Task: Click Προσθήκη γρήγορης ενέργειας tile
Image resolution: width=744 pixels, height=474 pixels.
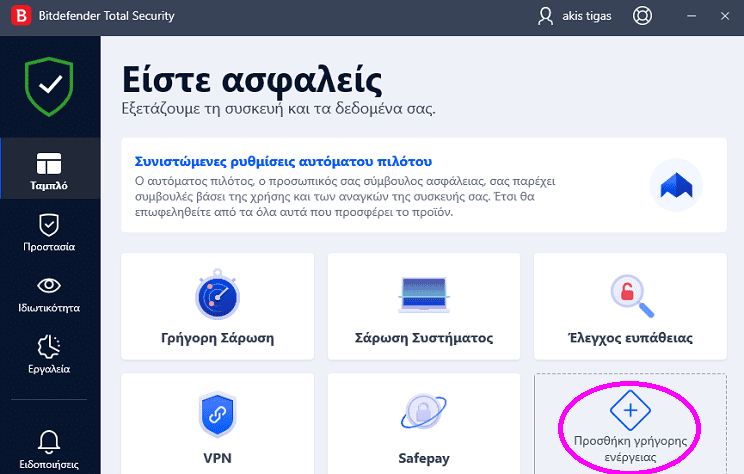Action: pyautogui.click(x=630, y=424)
